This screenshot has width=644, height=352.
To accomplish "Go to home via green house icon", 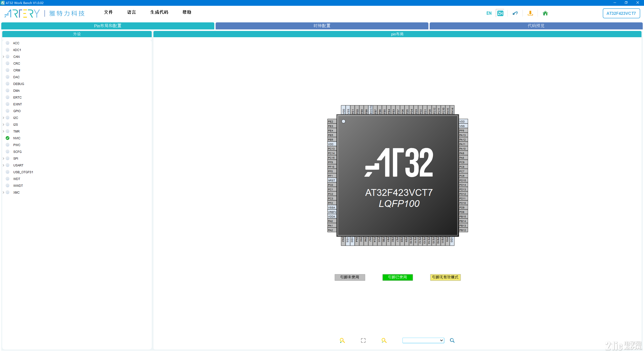I will click(545, 13).
